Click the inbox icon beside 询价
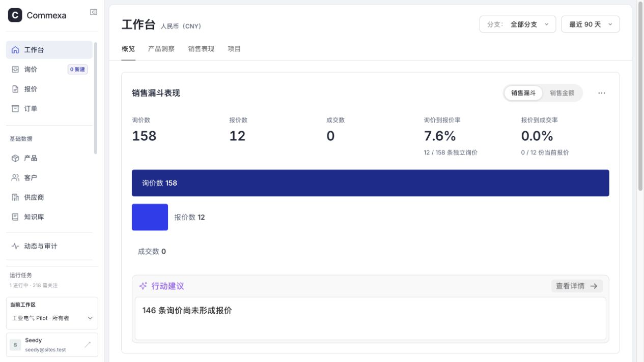Viewport: 644px width, 362px height. (x=15, y=69)
